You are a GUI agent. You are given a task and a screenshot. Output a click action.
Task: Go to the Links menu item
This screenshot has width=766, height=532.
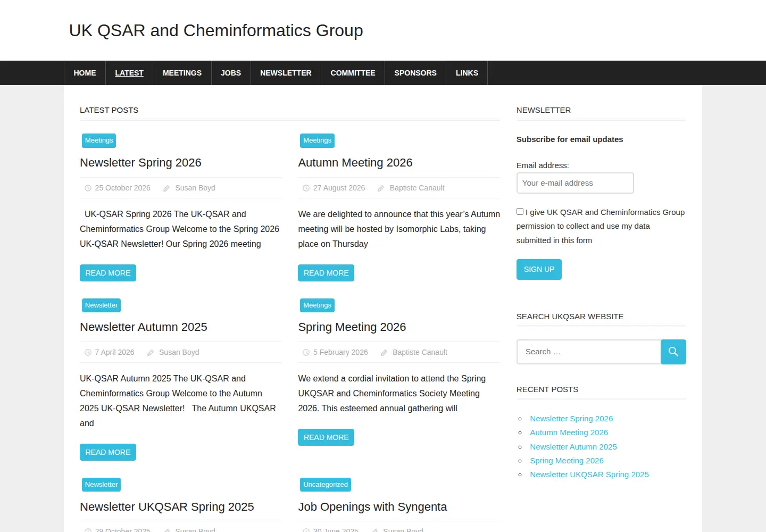pos(467,73)
